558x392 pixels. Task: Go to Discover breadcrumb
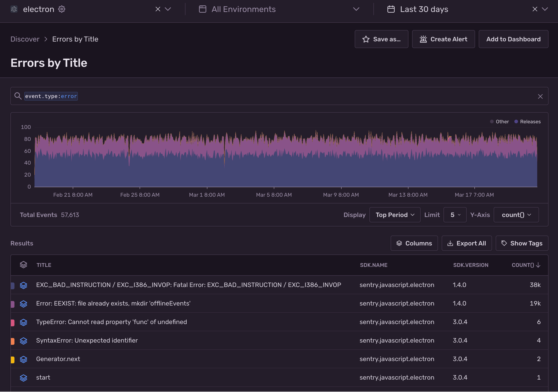(25, 39)
